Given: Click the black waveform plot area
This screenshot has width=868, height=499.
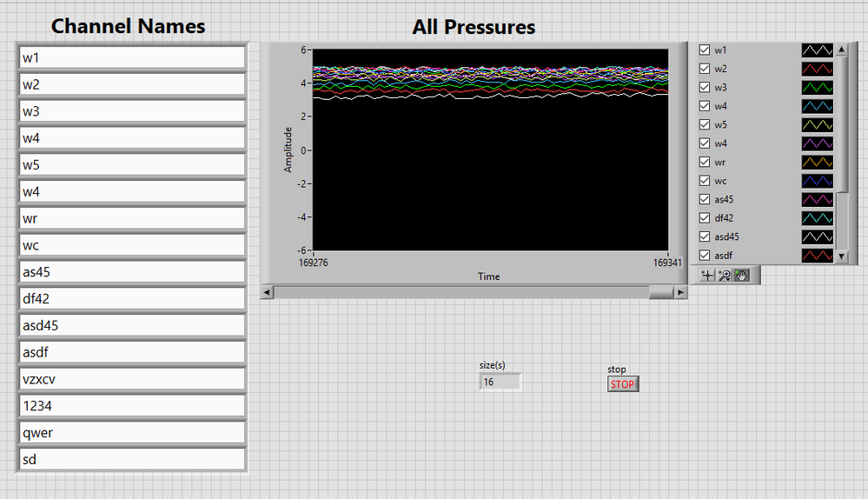Looking at the screenshot, I should (x=490, y=150).
